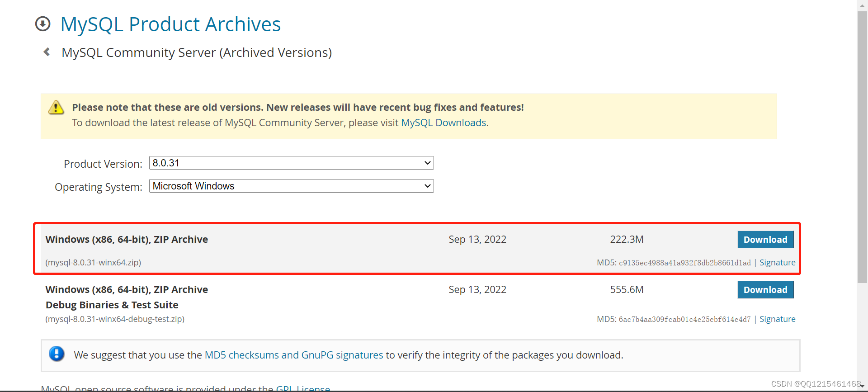The width and height of the screenshot is (868, 392).
Task: Click the yellow warning triangle icon
Action: [x=56, y=108]
